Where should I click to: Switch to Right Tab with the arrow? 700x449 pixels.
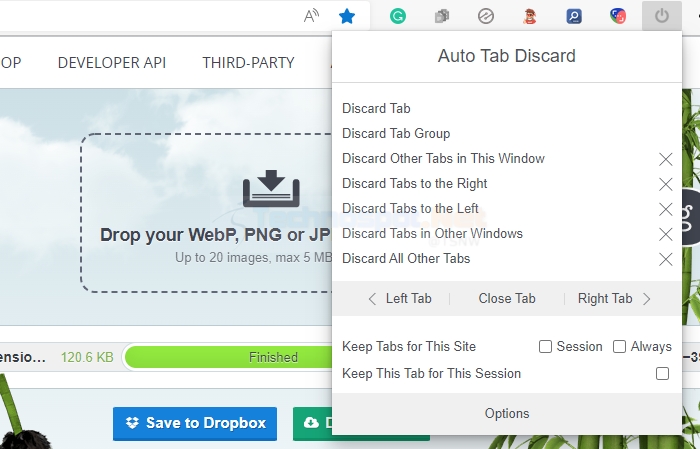tap(646, 299)
